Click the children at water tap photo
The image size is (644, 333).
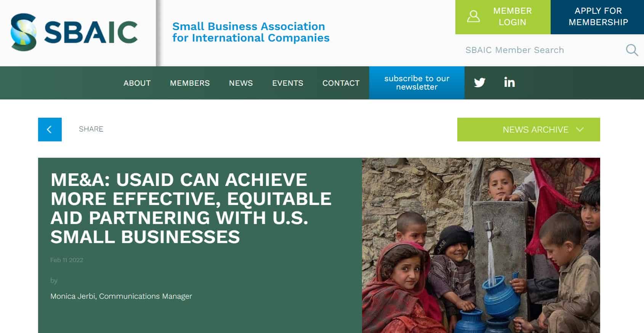coord(481,245)
